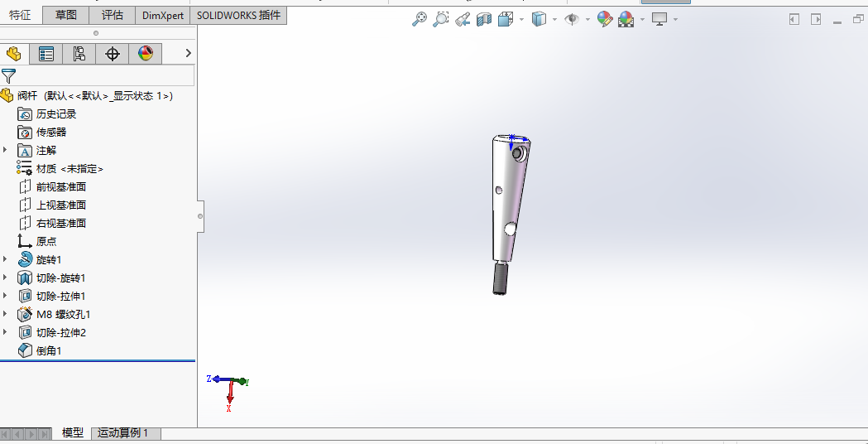Open Hide/Show Items dropdown arrow
Screen dimensions: 868x444
(x=587, y=20)
